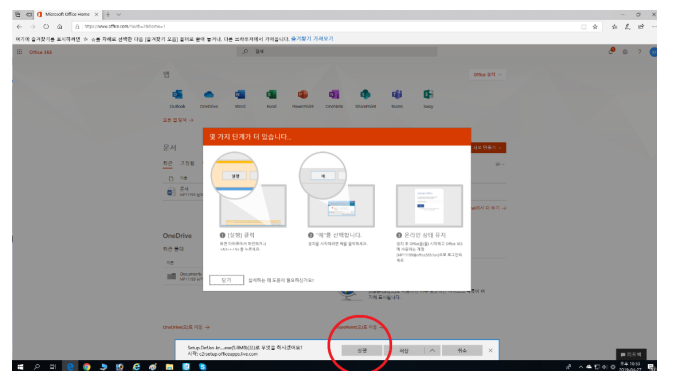Open the taskbar clock and date
Screen dimensions: 683x386
tap(630, 367)
